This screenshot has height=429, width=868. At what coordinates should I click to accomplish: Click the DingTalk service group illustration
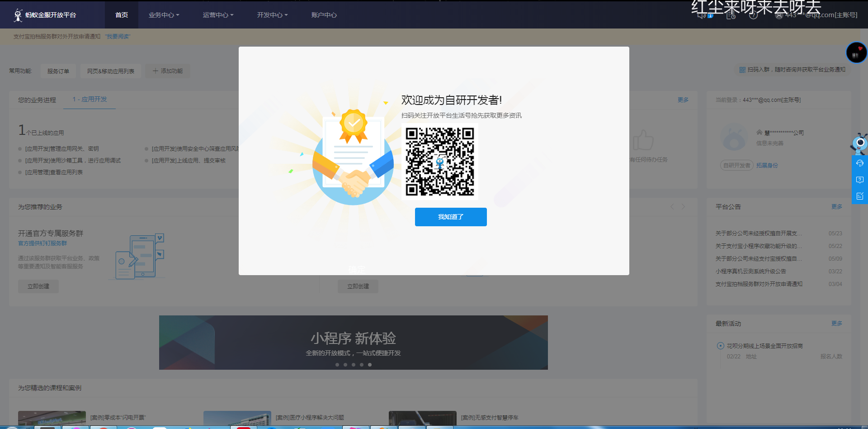(137, 257)
